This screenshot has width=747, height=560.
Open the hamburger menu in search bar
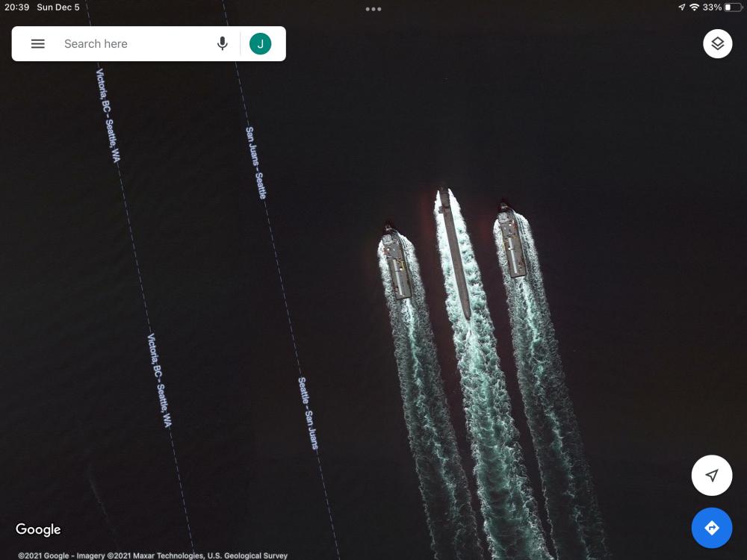38,44
